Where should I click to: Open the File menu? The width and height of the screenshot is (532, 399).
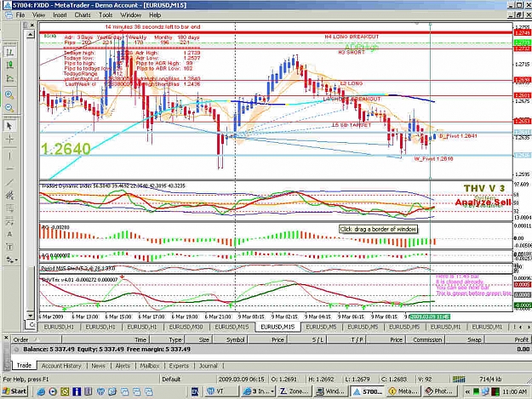[20, 15]
